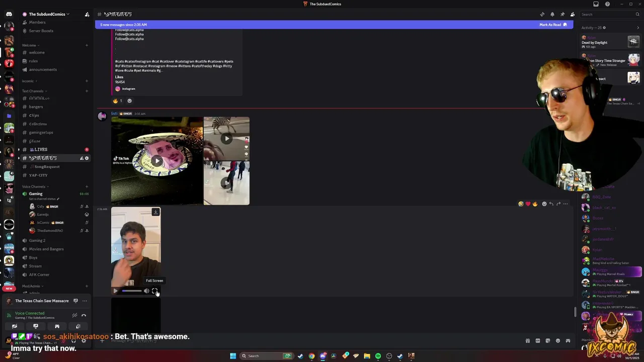
Task: Expand the ixcomic category
Action: (29, 81)
